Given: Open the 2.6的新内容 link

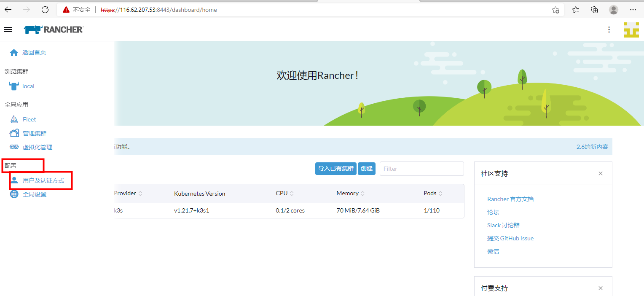Looking at the screenshot, I should (592, 147).
